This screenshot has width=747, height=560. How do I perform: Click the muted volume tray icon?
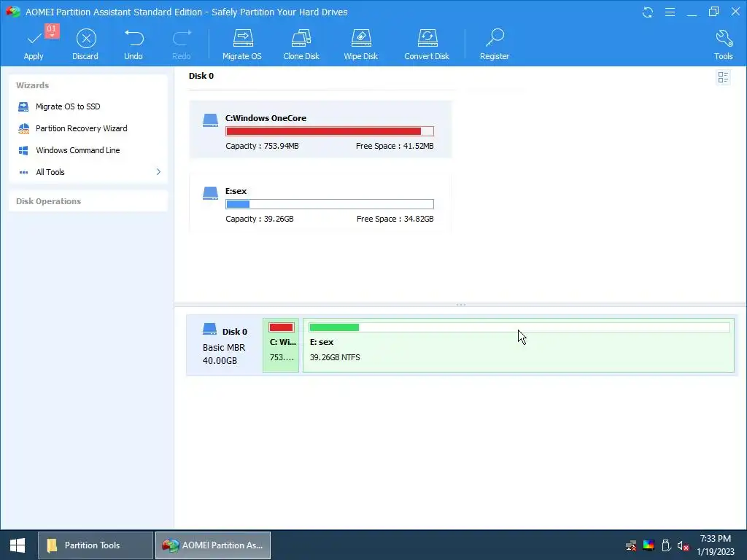683,545
